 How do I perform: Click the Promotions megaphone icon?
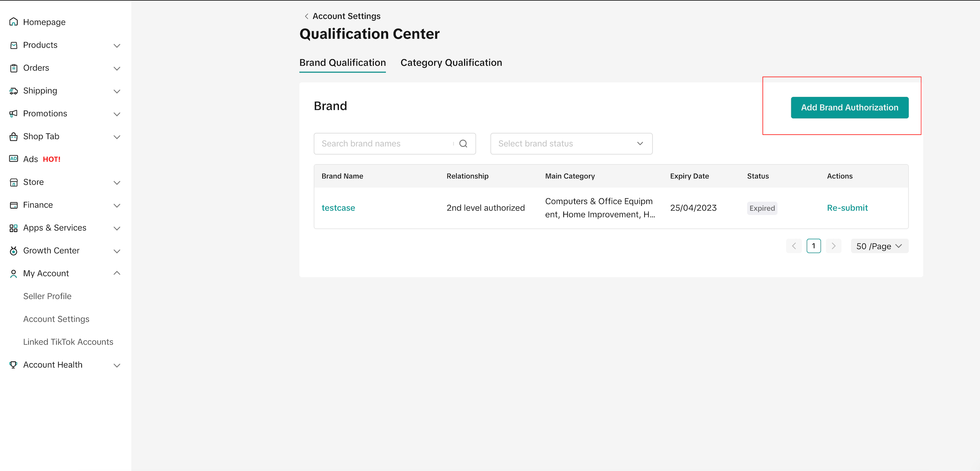click(x=14, y=114)
